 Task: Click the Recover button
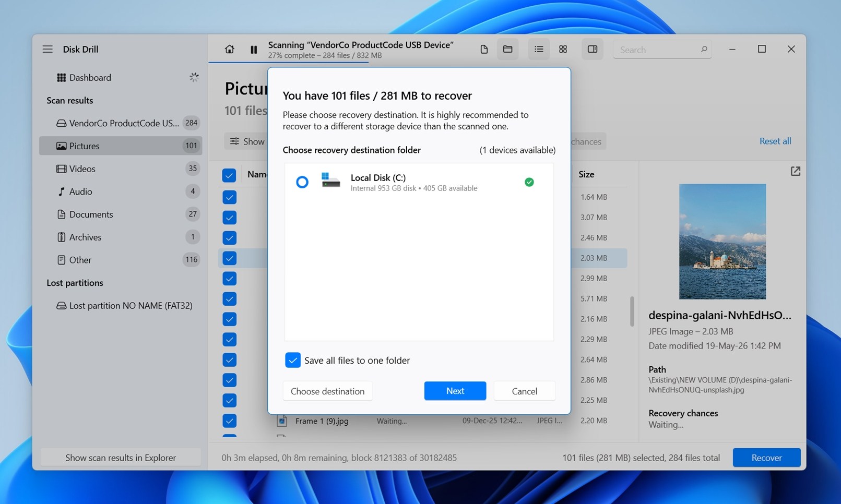click(x=766, y=458)
